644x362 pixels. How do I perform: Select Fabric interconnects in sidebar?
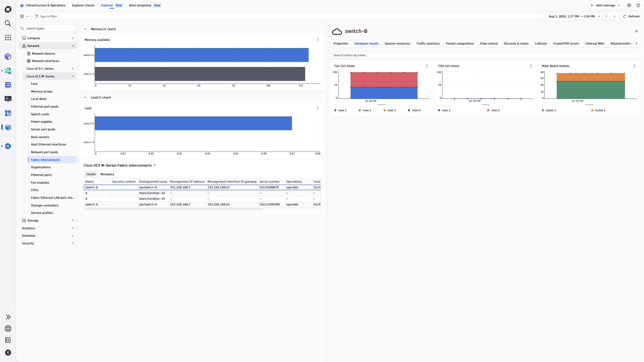tap(52, 160)
